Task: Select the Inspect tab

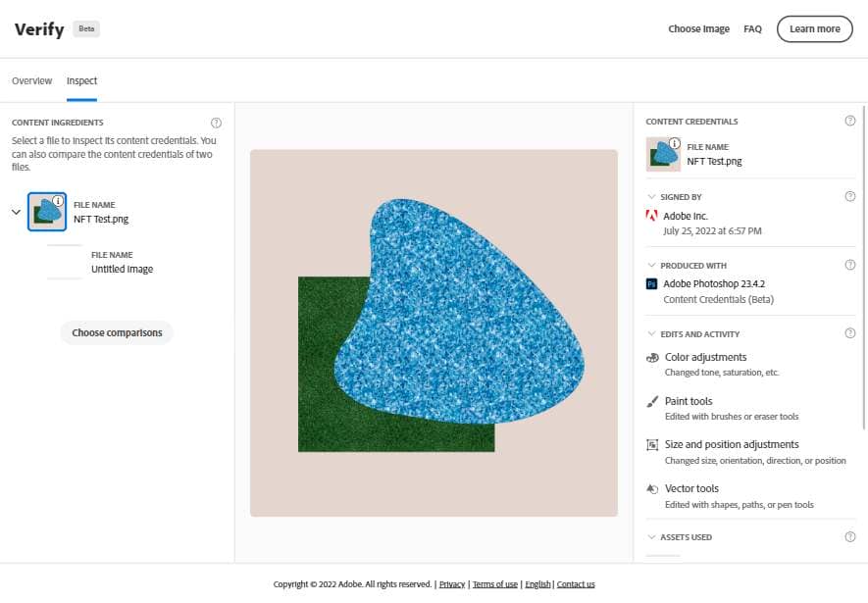Action: pyautogui.click(x=81, y=80)
